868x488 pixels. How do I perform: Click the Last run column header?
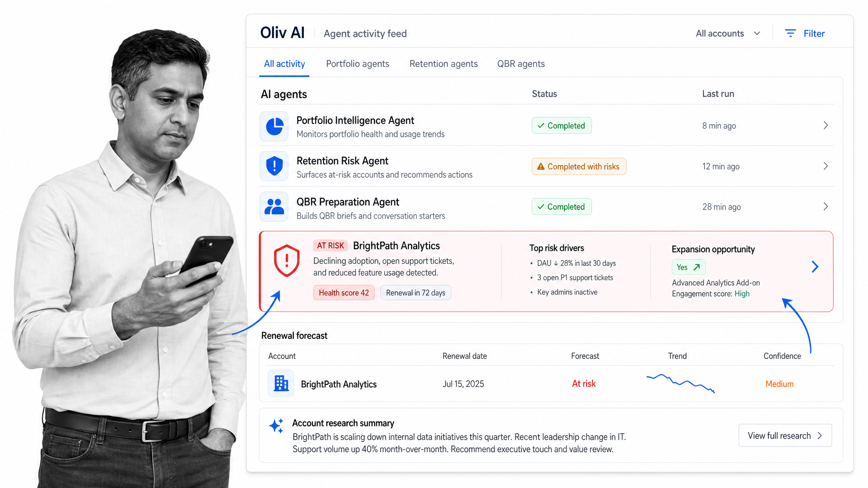718,94
